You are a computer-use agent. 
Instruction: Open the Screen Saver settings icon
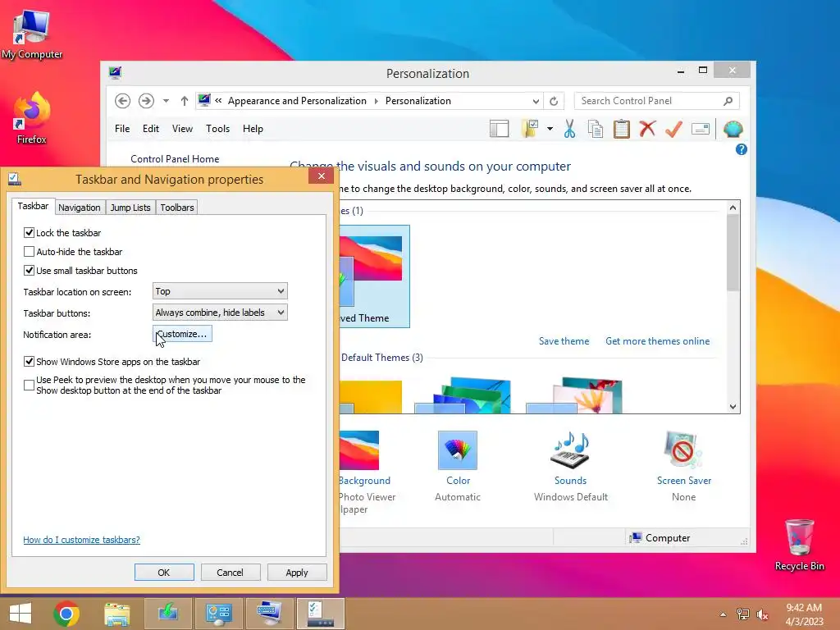[683, 450]
